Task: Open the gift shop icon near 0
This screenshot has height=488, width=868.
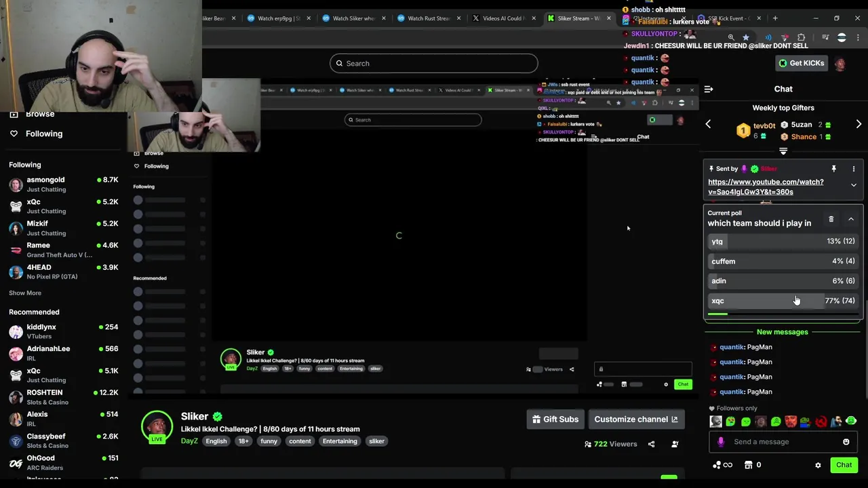Action: (749, 465)
